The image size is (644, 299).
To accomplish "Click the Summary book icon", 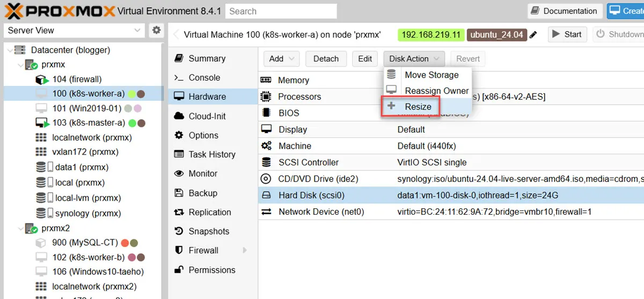I will (179, 58).
